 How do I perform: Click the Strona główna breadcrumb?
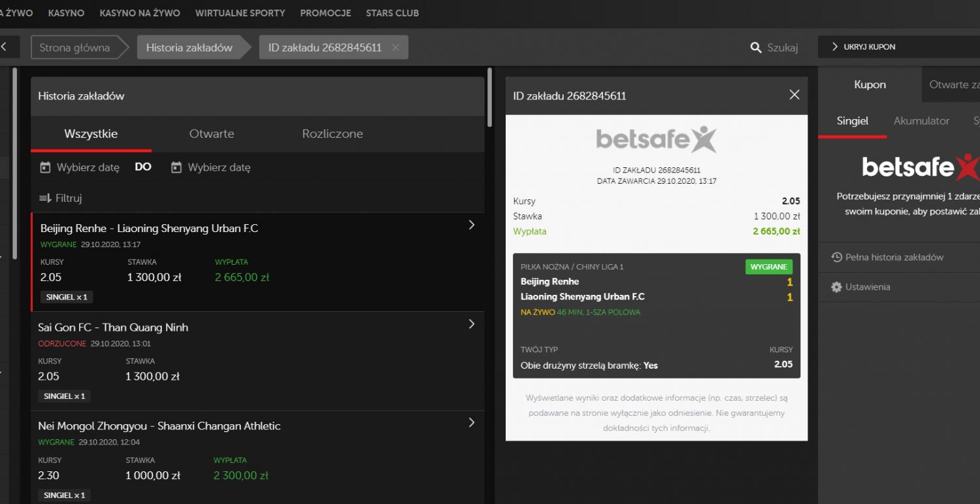click(x=80, y=47)
